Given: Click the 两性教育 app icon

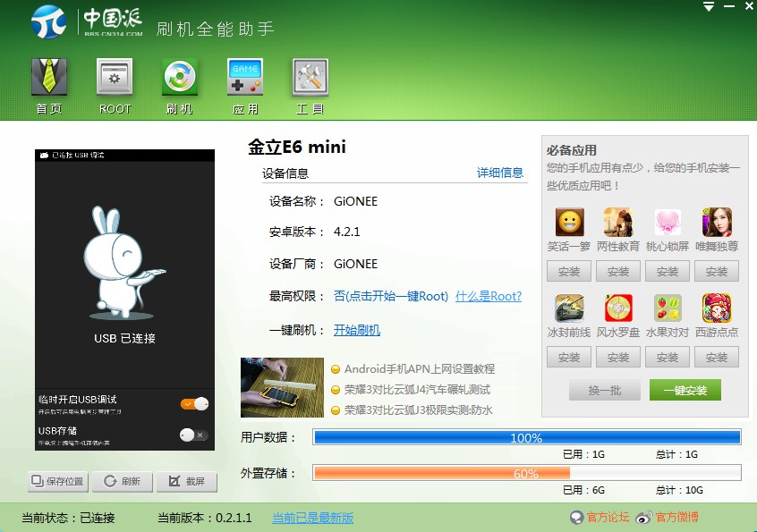Looking at the screenshot, I should (618, 223).
